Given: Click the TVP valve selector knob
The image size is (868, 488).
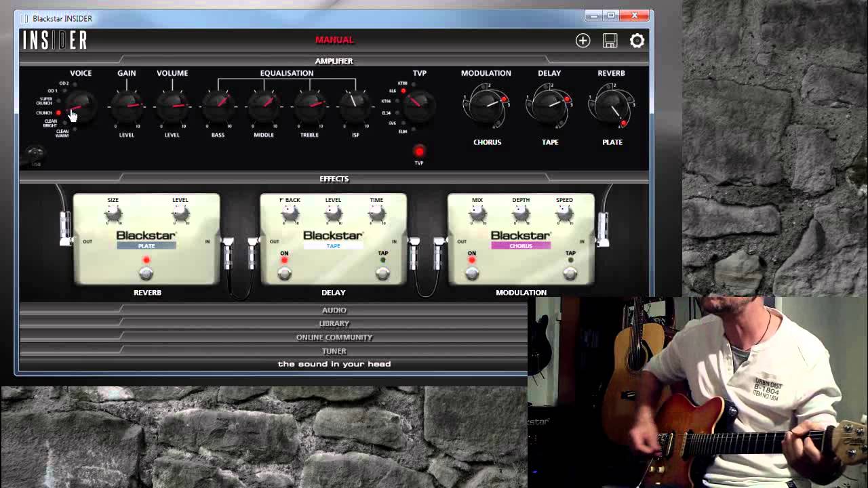Looking at the screenshot, I should tap(419, 107).
